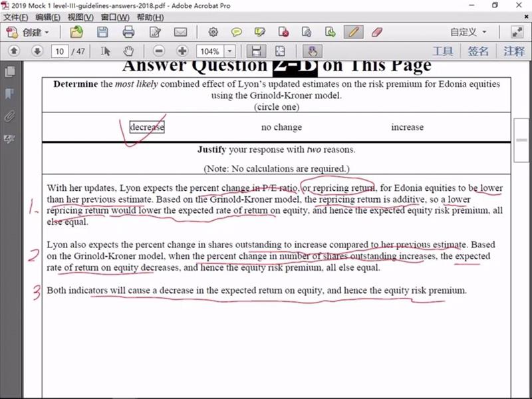Enable scrolling page fit-width mode icon
The width and height of the screenshot is (532, 399).
(256, 51)
